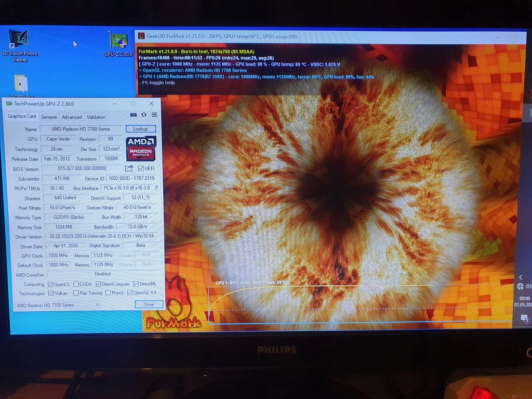The width and height of the screenshot is (532, 399).
Task: Select the GPU-Z.2.30.0 desktop shortcut
Action: pos(118,44)
